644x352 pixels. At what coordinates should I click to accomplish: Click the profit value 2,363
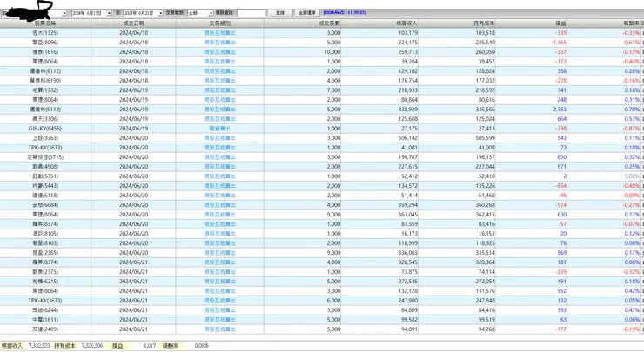[x=560, y=110]
